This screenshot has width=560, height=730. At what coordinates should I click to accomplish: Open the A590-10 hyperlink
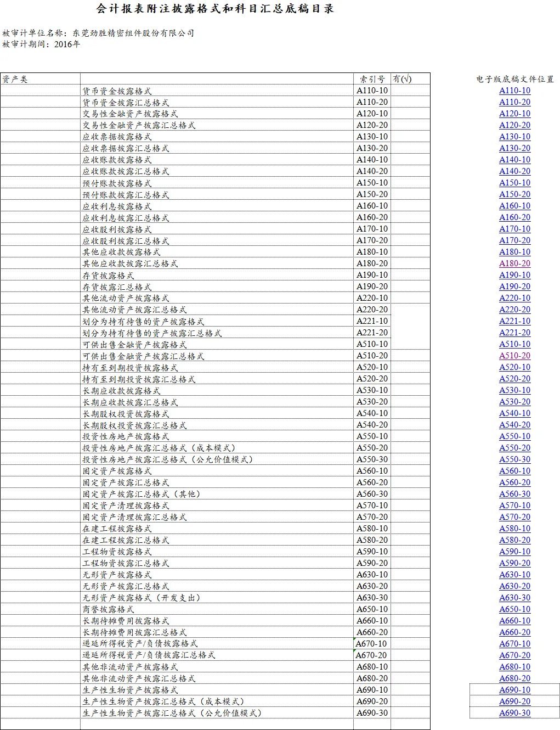click(514, 552)
